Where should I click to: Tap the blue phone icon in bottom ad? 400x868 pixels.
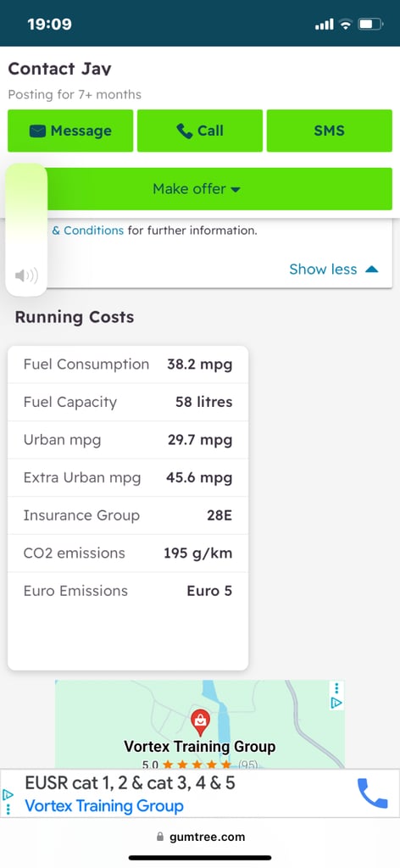point(372,793)
